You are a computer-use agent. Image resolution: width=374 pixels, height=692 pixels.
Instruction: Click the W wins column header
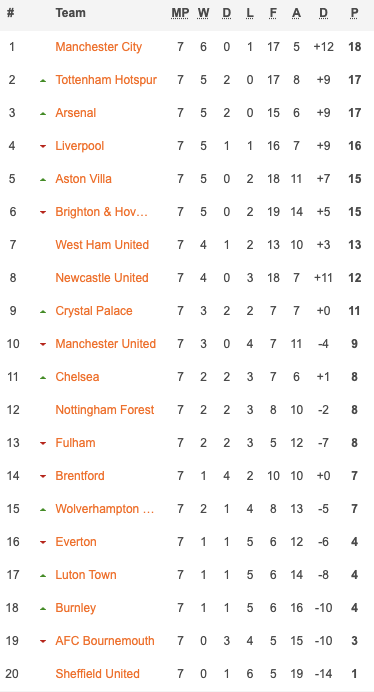tap(203, 13)
